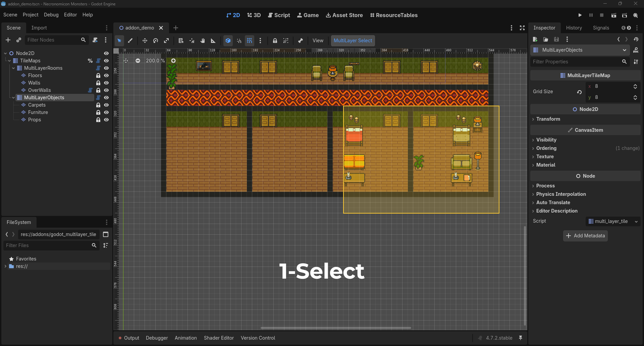This screenshot has width=644, height=346.
Task: Toggle grid snapping icon in toolbar
Action: (x=250, y=41)
